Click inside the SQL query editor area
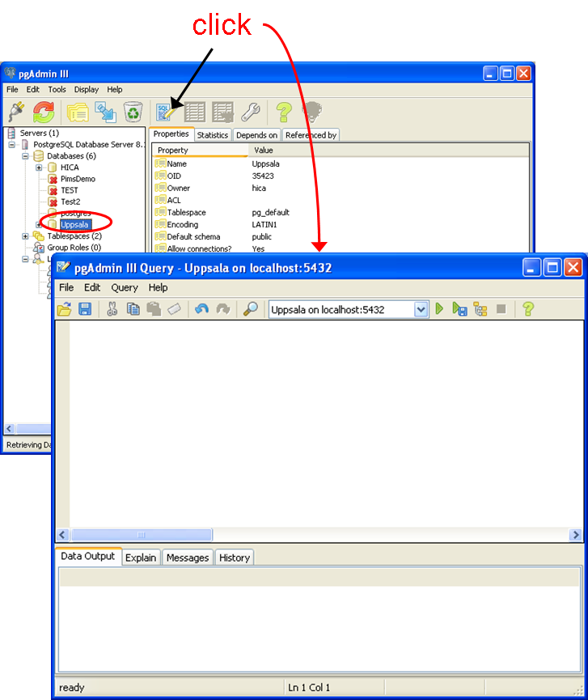Image resolution: width=588 pixels, height=700 pixels. (326, 424)
